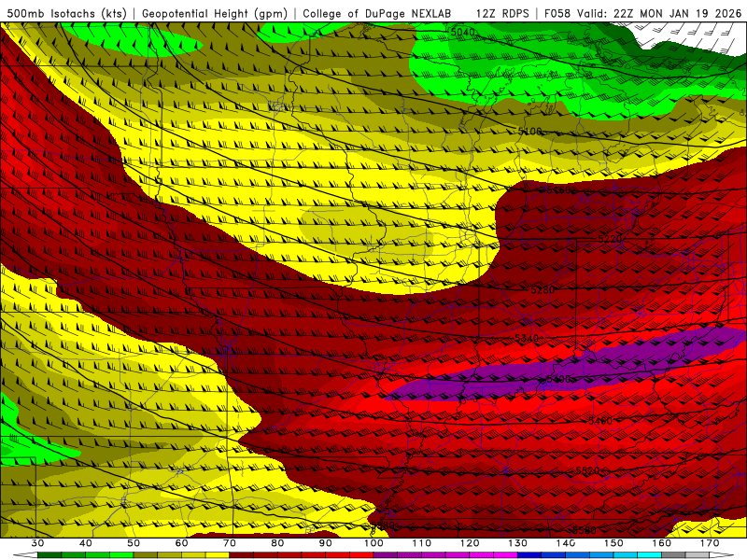Pick the 5280 contour line label
The image size is (747, 560).
543,290
